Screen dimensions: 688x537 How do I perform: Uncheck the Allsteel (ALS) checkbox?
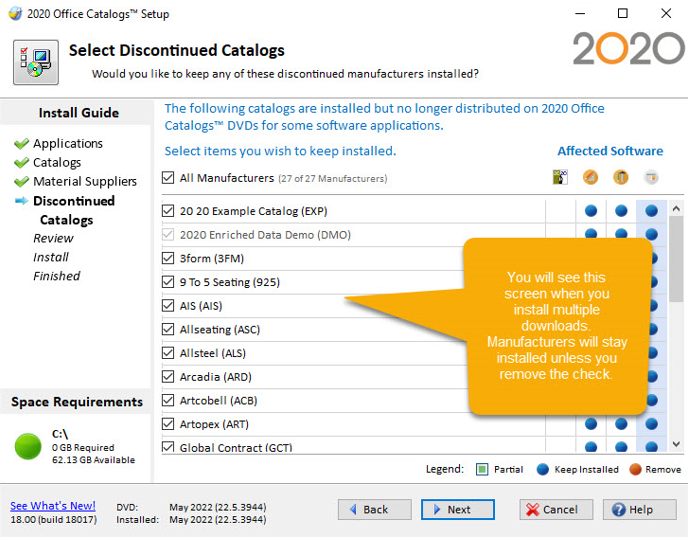[x=168, y=353]
